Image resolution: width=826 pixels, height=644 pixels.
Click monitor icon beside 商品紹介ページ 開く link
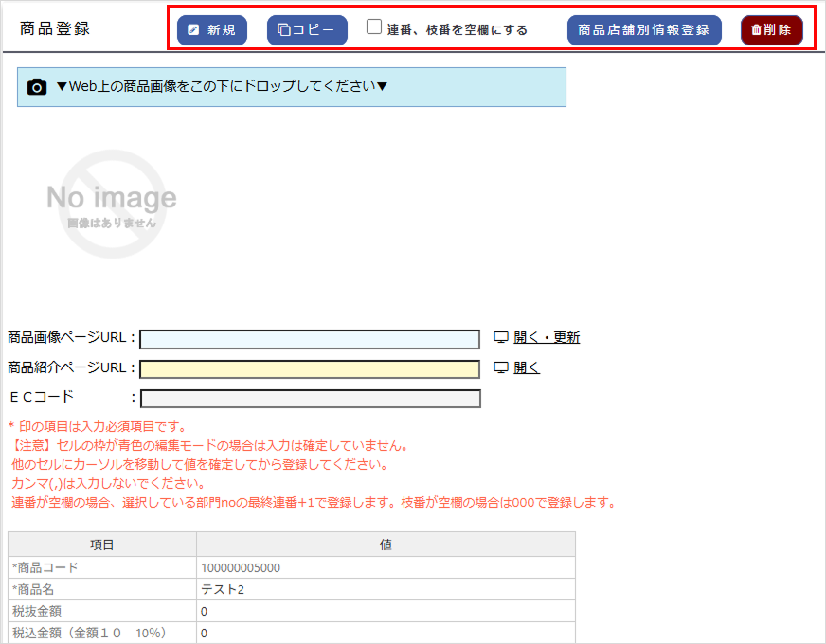point(502,368)
